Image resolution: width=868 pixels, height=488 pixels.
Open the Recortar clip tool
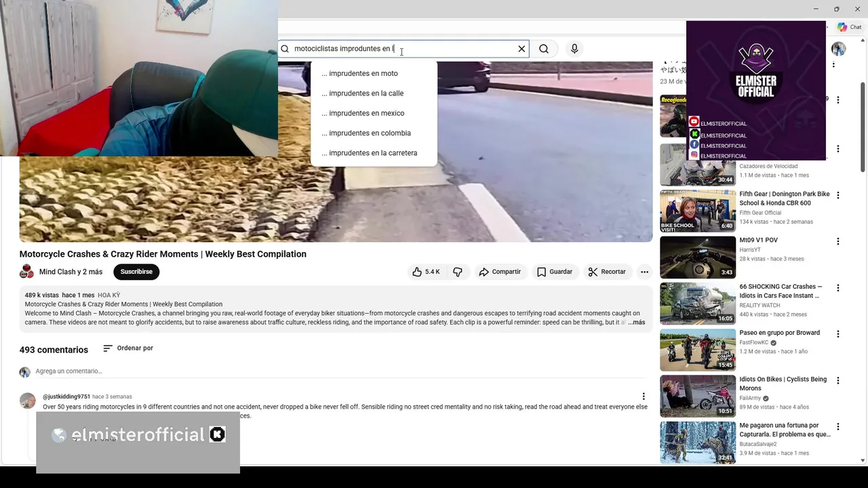point(607,272)
